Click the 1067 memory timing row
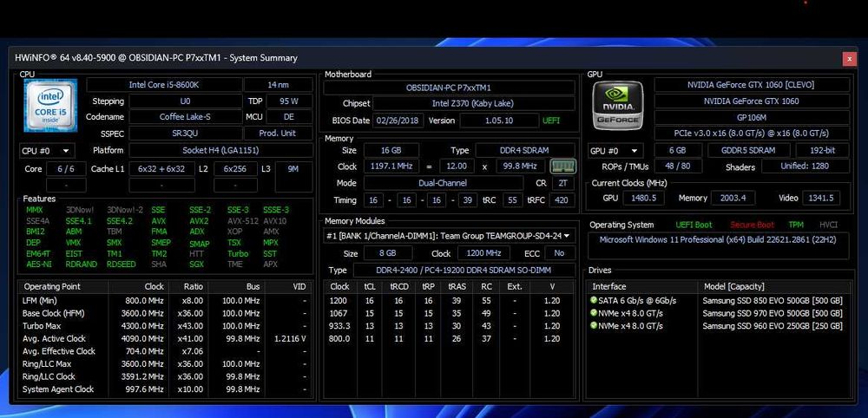868x418 pixels. (449, 314)
